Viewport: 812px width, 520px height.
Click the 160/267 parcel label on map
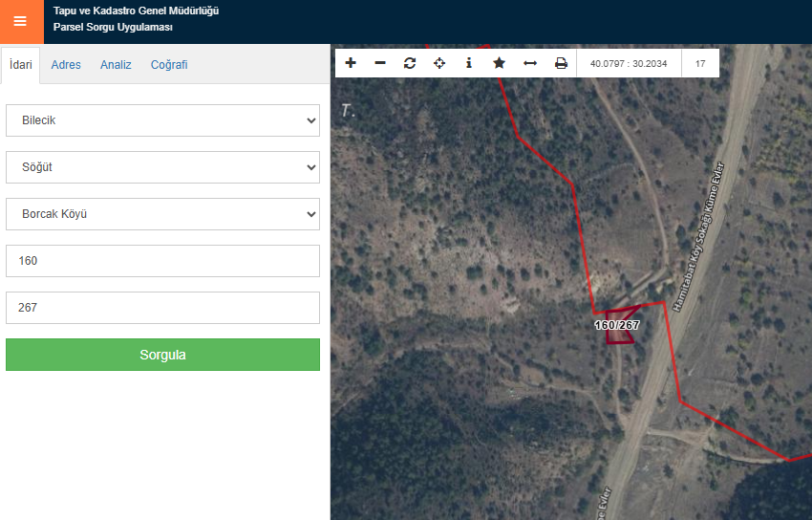pos(617,325)
